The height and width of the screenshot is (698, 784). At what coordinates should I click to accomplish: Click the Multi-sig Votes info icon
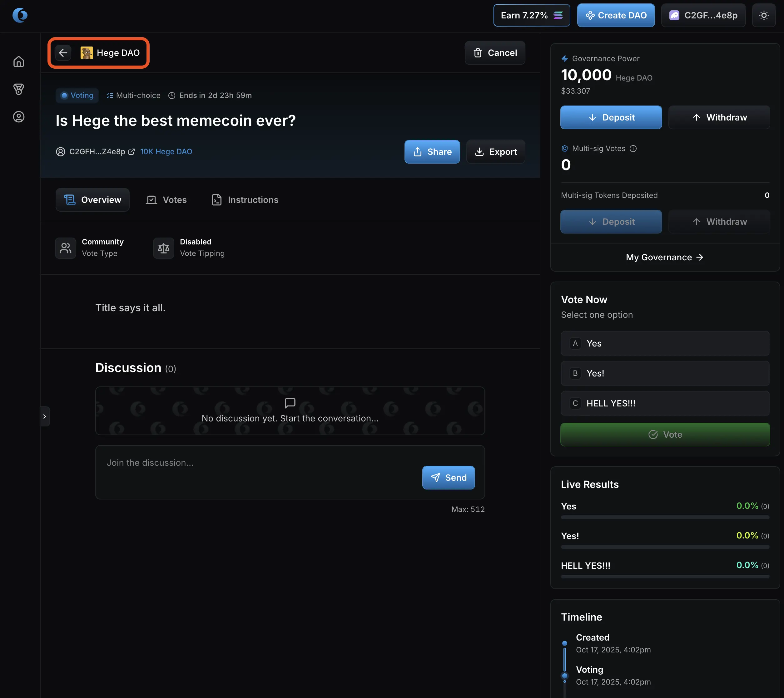[x=633, y=149]
